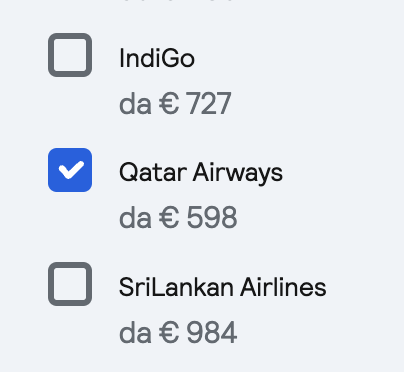The width and height of the screenshot is (404, 372).
Task: Select the empty box beside SriLankan Airlines
Action: [70, 284]
